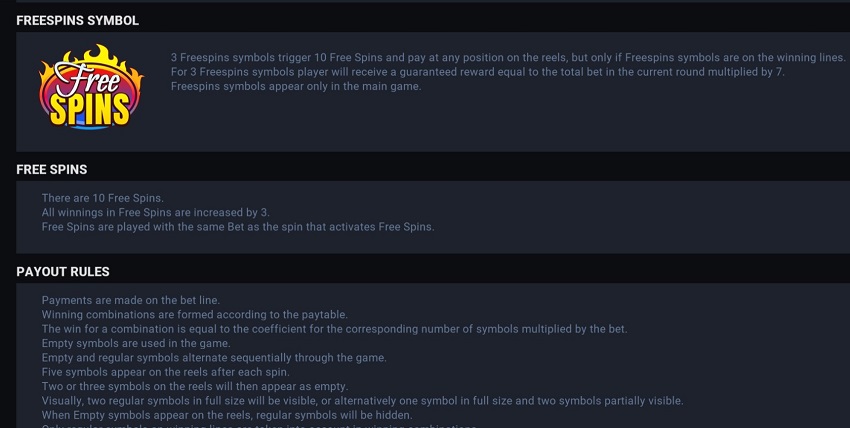Screen dimensions: 850x428
Task: Select the FREESPINS SYMBOL section heading
Action: 78,21
